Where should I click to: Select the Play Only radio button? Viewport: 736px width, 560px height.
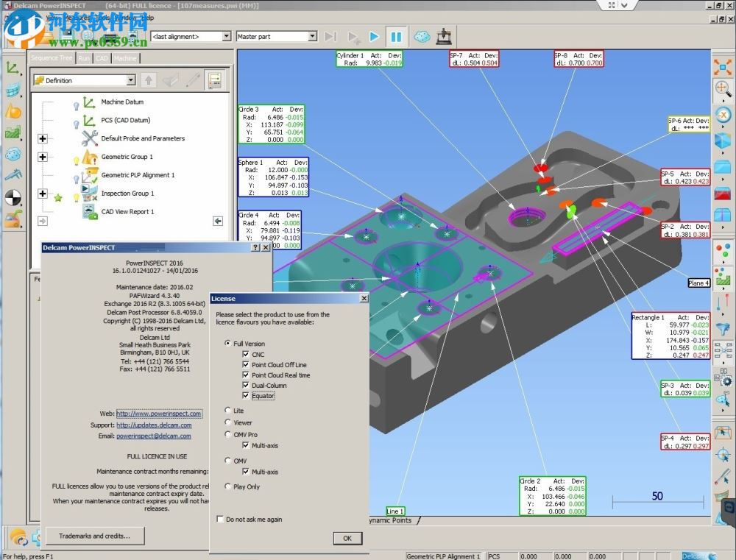[227, 486]
